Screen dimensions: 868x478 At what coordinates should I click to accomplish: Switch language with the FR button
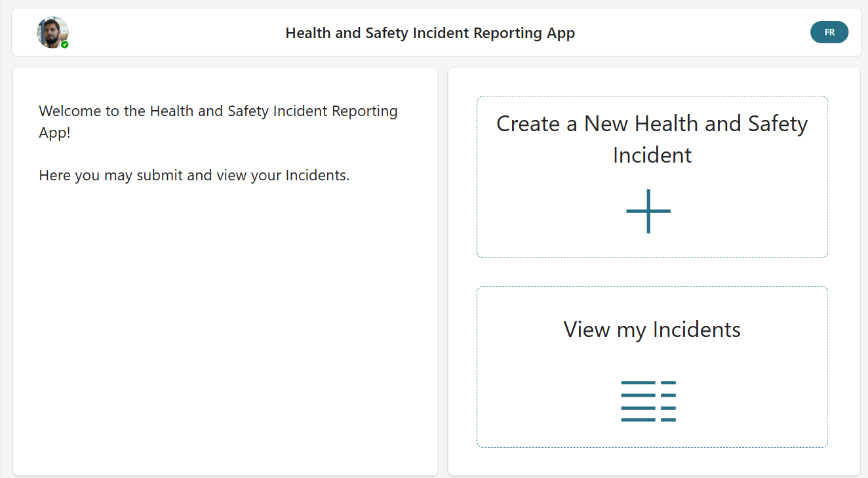(x=829, y=32)
